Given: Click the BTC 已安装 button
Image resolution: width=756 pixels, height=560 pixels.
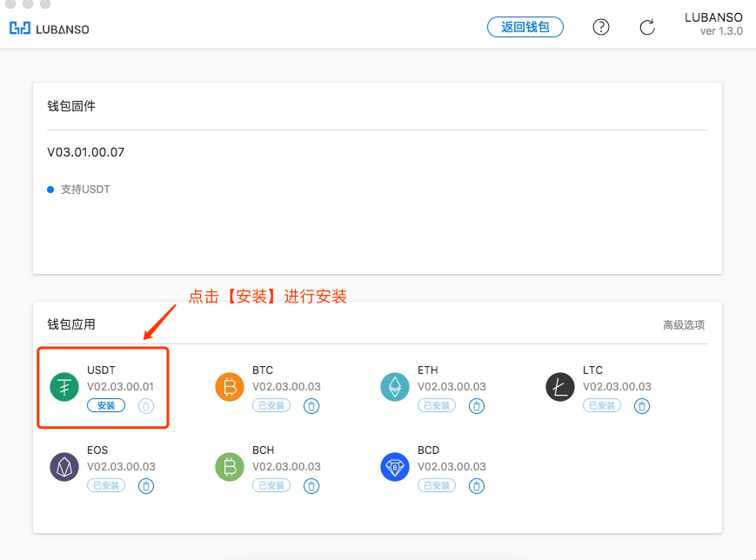Looking at the screenshot, I should click(x=271, y=406).
